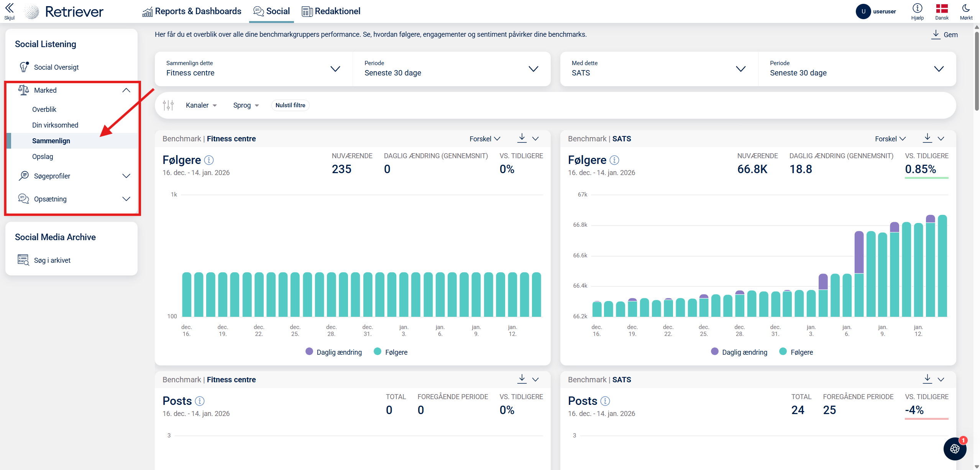Click info icon next to SATS Følgere
This screenshot has height=470, width=980.
coord(614,160)
